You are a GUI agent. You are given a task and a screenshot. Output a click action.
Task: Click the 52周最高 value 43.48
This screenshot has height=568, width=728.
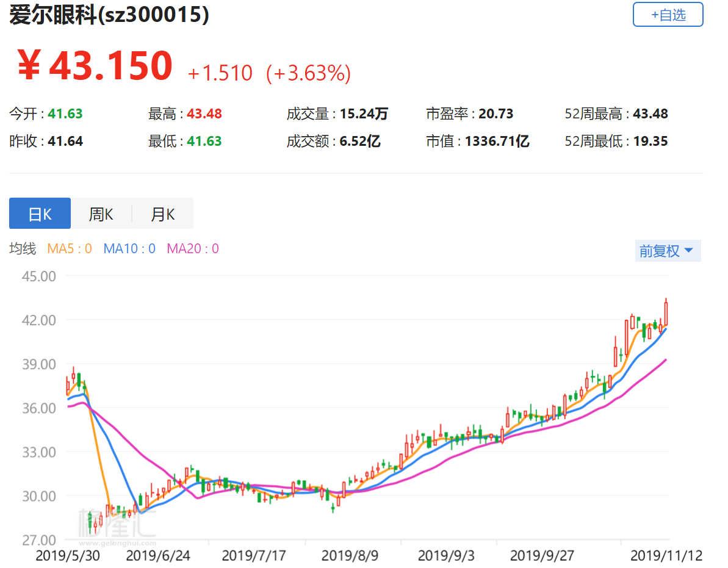point(651,113)
